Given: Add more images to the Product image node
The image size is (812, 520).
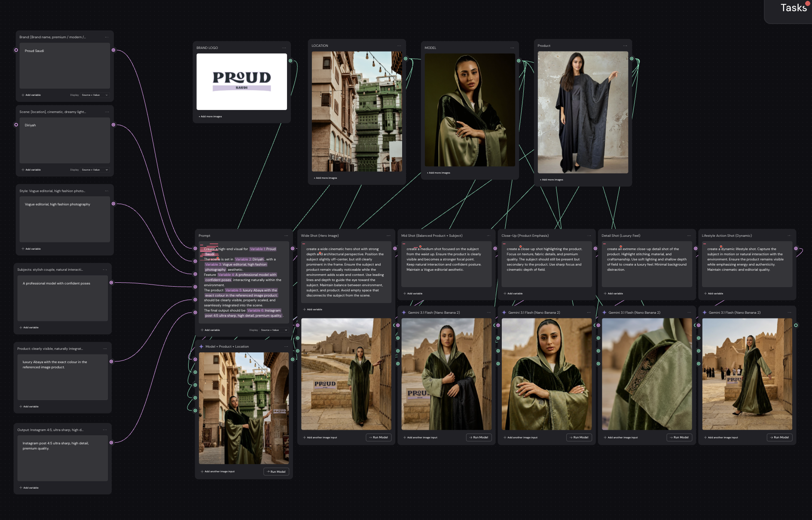Looking at the screenshot, I should [551, 180].
